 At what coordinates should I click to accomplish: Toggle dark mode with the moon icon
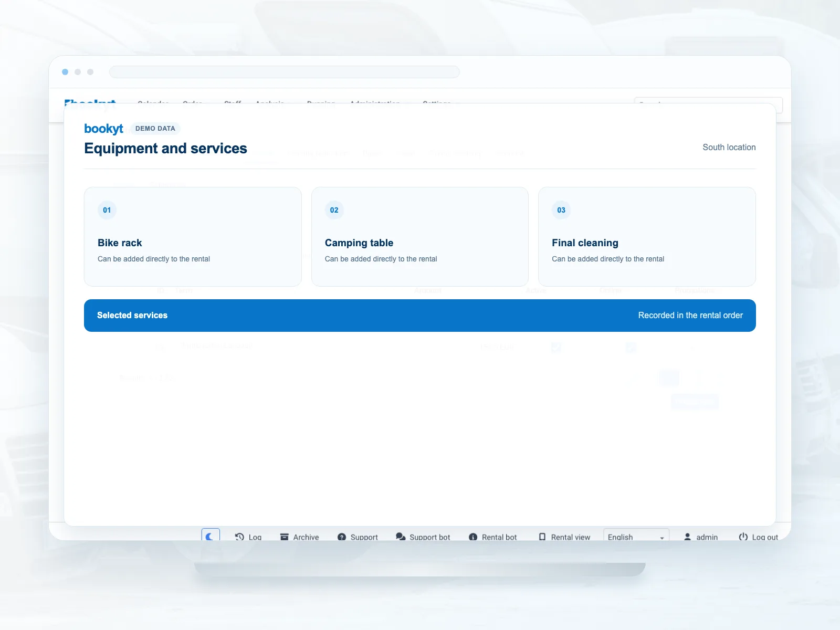(x=211, y=535)
